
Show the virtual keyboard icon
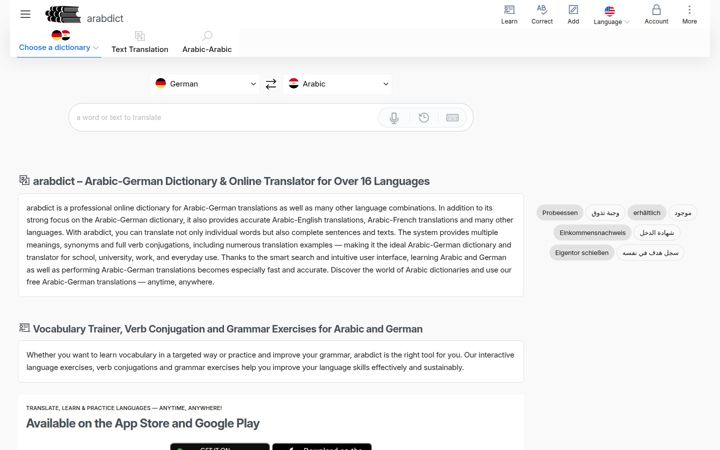(x=452, y=118)
